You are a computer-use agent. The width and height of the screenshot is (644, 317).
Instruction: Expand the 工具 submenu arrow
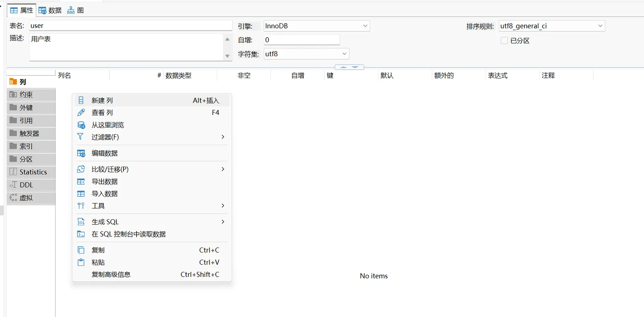223,206
